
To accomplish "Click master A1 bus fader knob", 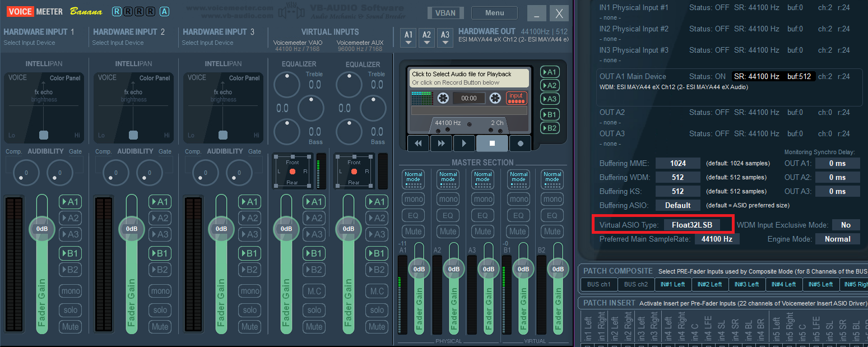I will point(419,269).
